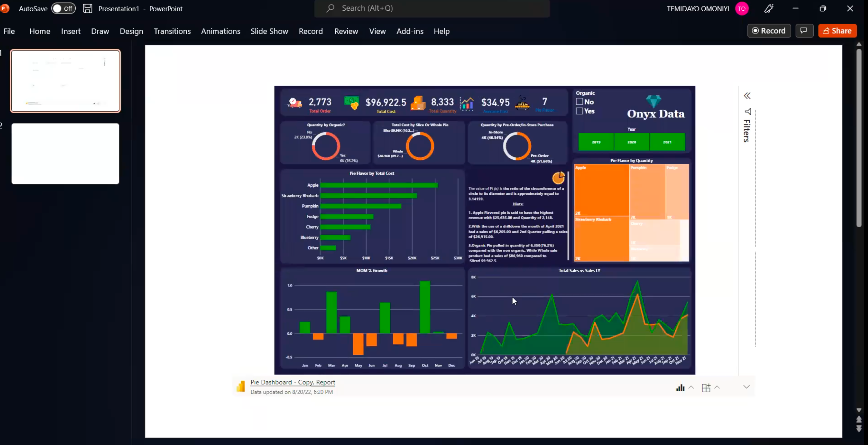Click the pen/coming soon icon in title bar
The height and width of the screenshot is (445, 868).
pos(769,8)
